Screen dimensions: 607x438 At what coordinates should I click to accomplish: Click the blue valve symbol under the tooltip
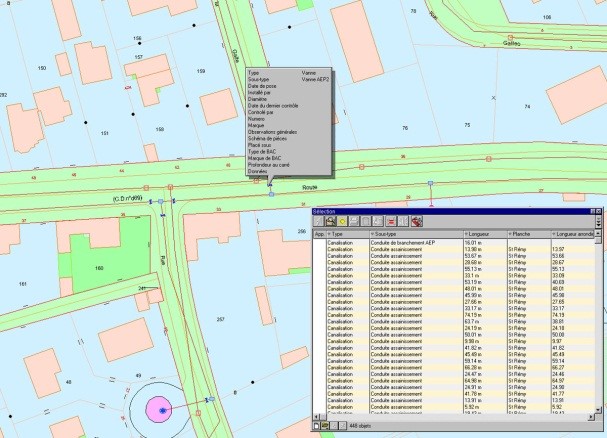270,183
